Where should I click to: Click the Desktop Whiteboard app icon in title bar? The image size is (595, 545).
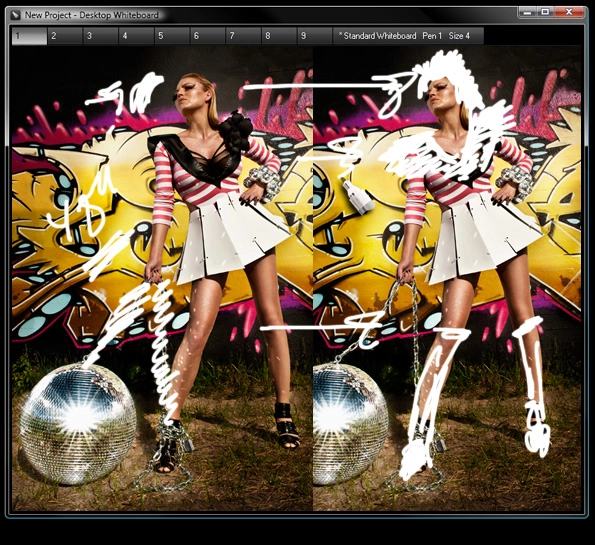pyautogui.click(x=16, y=15)
